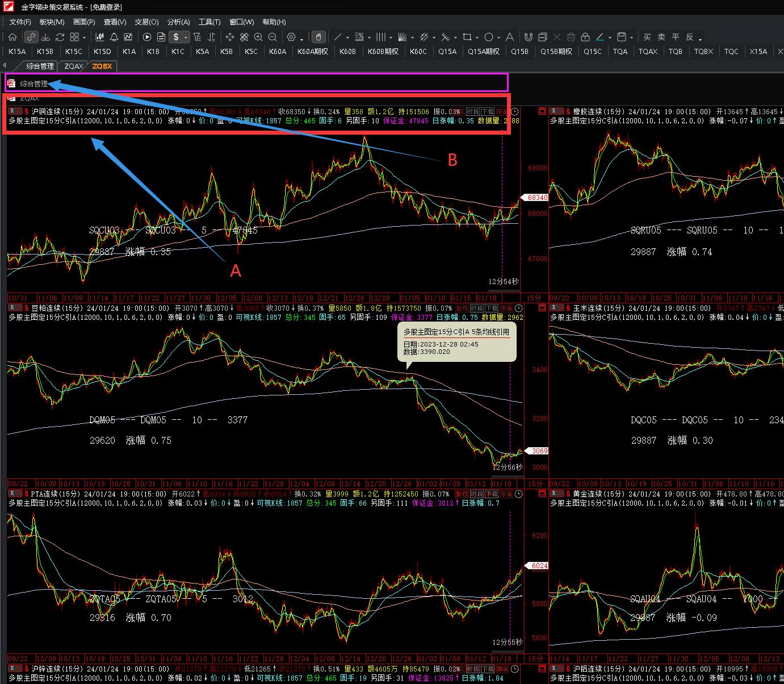
Task: Open the 交易(O) menu
Action: [x=146, y=22]
